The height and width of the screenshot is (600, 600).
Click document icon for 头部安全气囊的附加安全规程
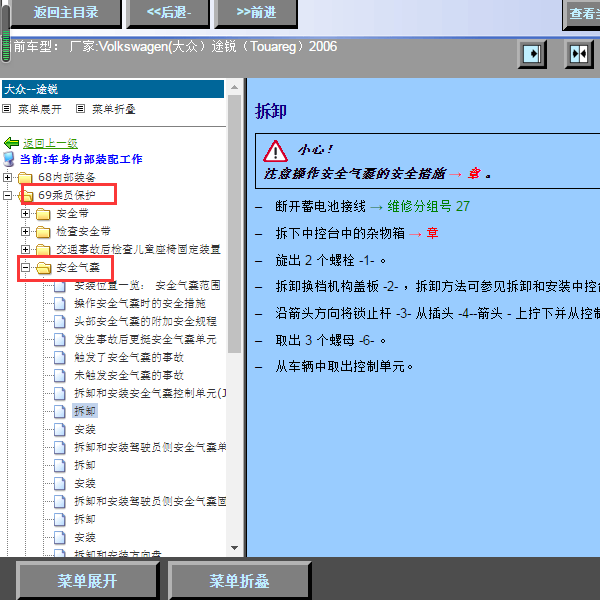[60, 321]
